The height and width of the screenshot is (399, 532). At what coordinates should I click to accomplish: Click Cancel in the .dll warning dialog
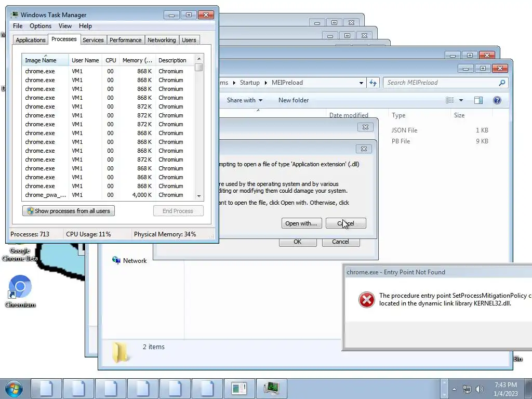pyautogui.click(x=345, y=223)
